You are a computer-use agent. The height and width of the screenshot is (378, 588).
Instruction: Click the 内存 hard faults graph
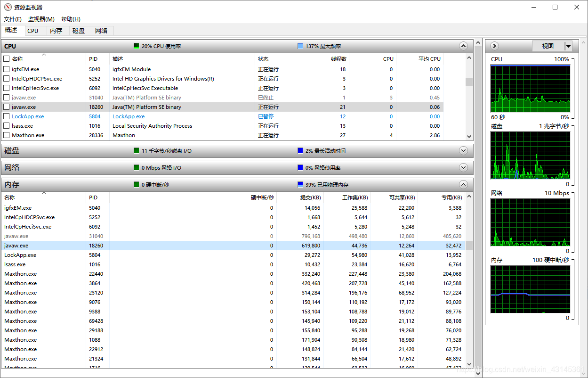(x=530, y=289)
